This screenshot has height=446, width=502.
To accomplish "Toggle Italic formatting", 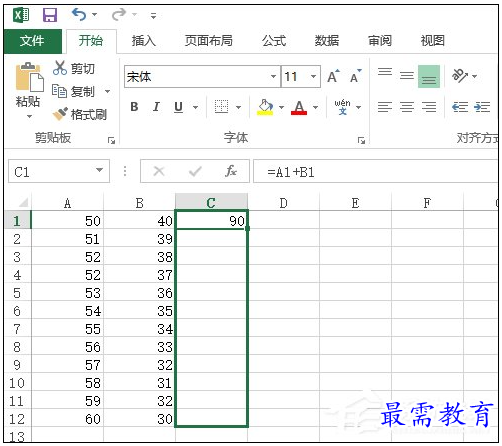I will tap(156, 107).
